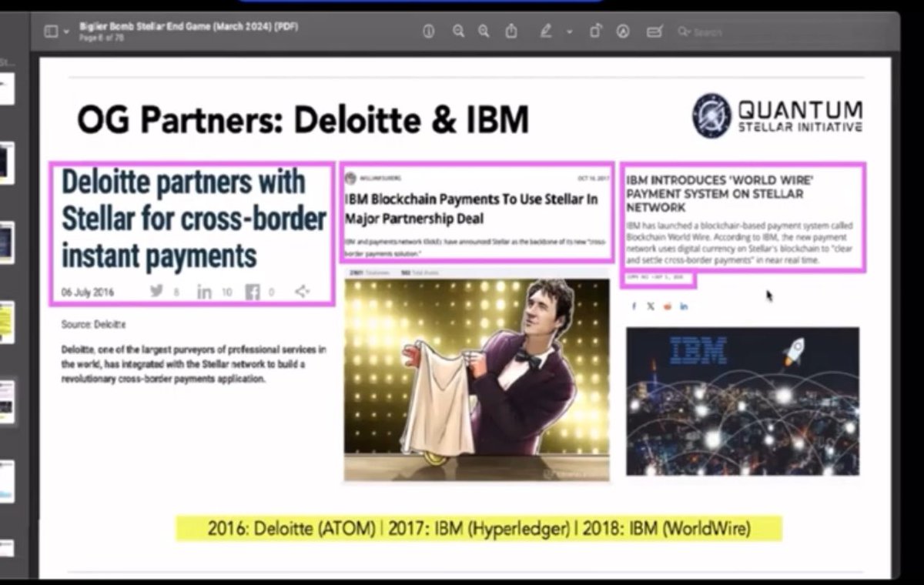
Task: Zoom in on the PDF page
Action: pos(484,31)
